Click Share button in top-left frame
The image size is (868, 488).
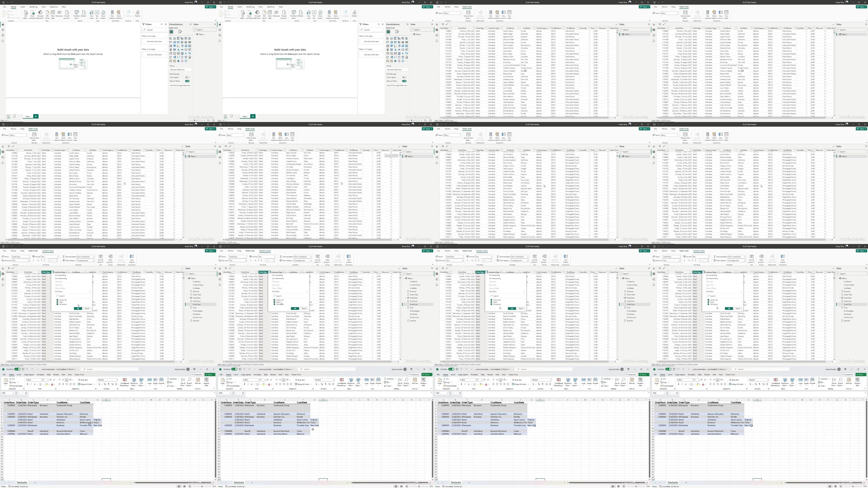210,7
